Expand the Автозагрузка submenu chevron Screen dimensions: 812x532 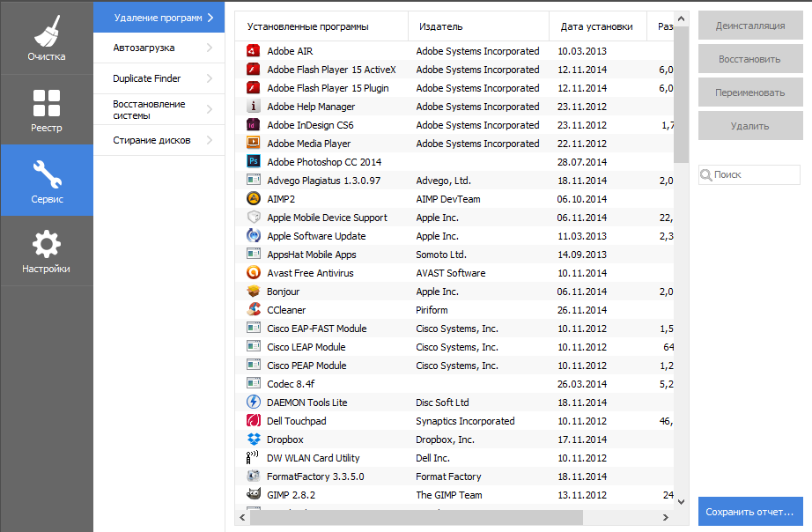pos(210,48)
